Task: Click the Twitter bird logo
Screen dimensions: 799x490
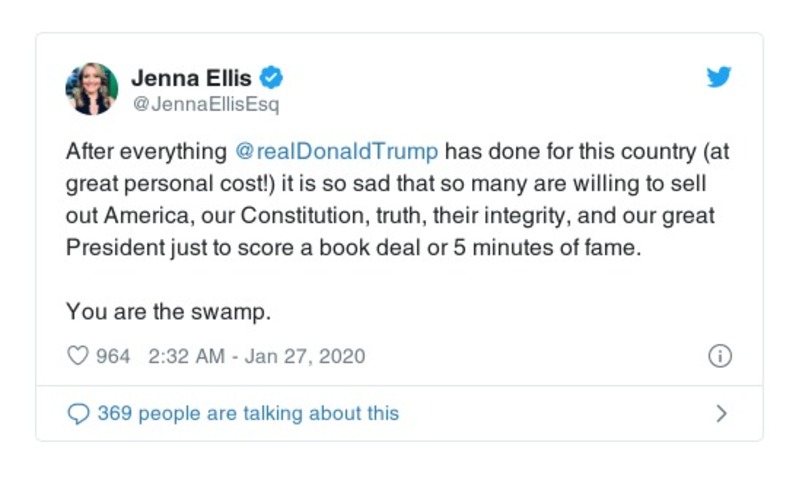Action: pos(719,77)
